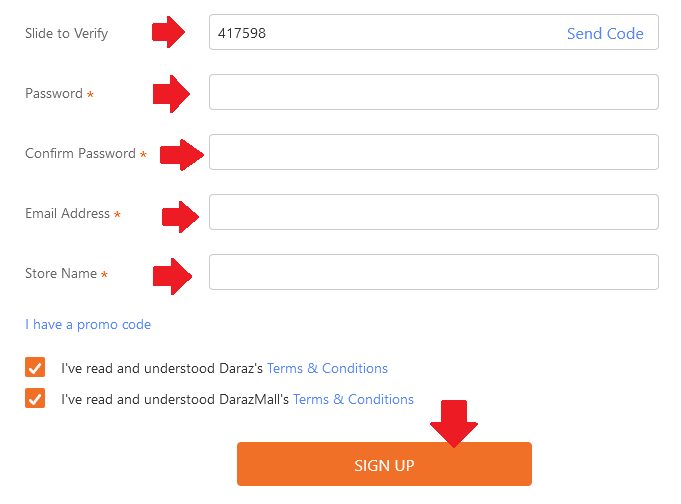
Task: Click the red arrow beside Password field
Action: coord(171,94)
